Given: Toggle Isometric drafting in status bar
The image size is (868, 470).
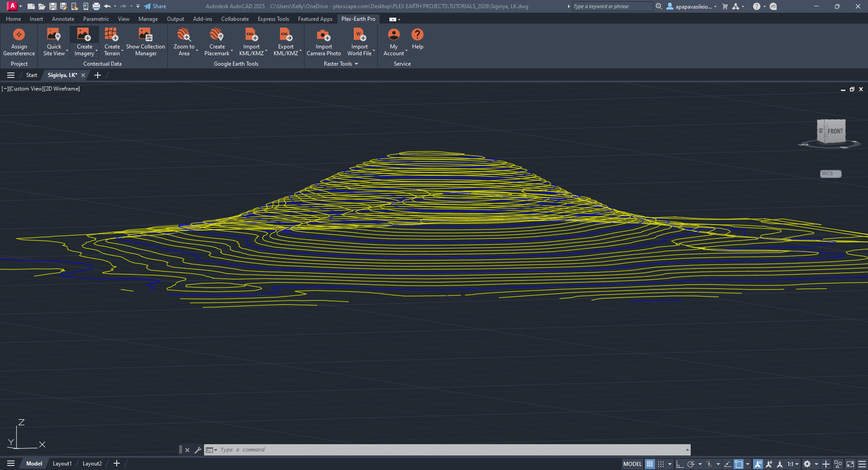Looking at the screenshot, I should [x=709, y=464].
